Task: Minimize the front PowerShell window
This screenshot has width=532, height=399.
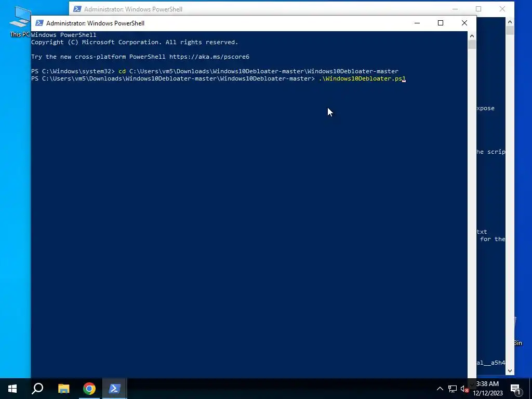Action: coord(417,23)
